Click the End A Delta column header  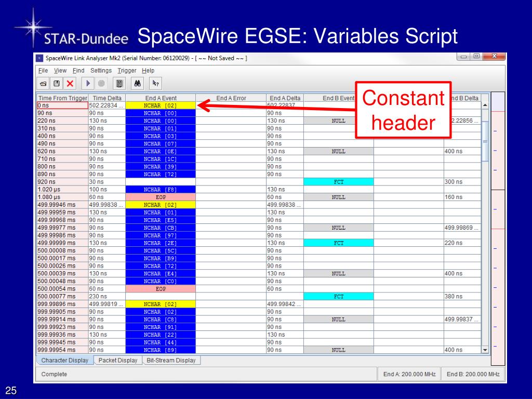tap(285, 98)
